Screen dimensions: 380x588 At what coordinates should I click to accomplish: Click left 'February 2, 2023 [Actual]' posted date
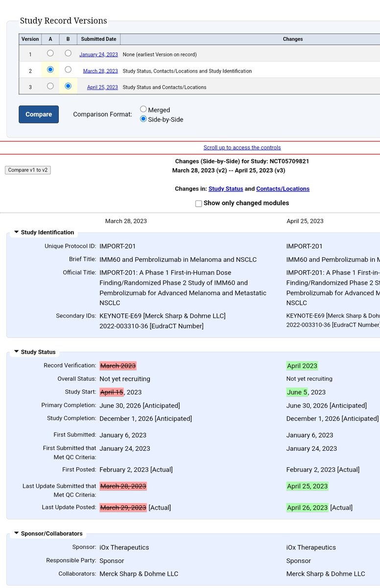(x=136, y=469)
